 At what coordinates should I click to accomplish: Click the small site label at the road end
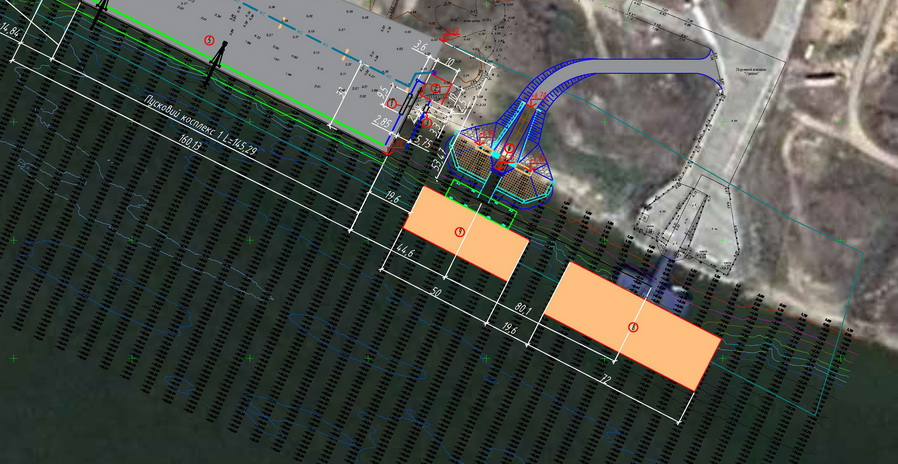(751, 72)
